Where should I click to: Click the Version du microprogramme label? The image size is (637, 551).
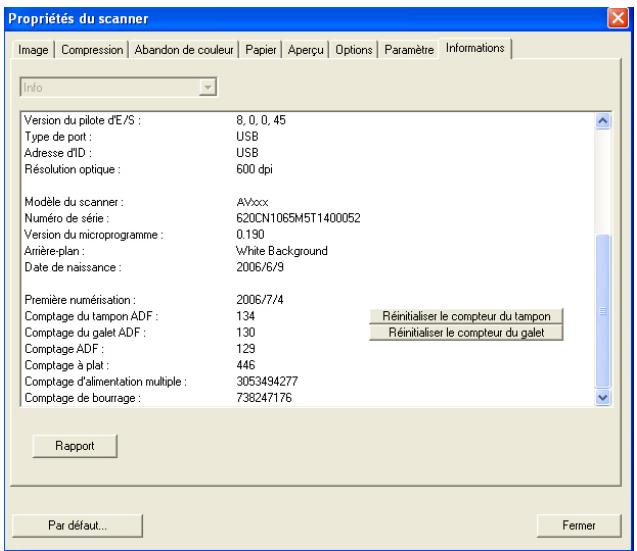coord(93,234)
